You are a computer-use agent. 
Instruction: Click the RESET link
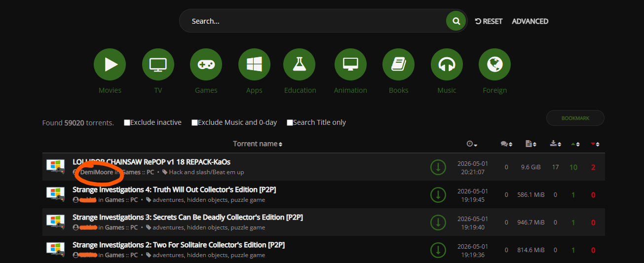point(489,21)
